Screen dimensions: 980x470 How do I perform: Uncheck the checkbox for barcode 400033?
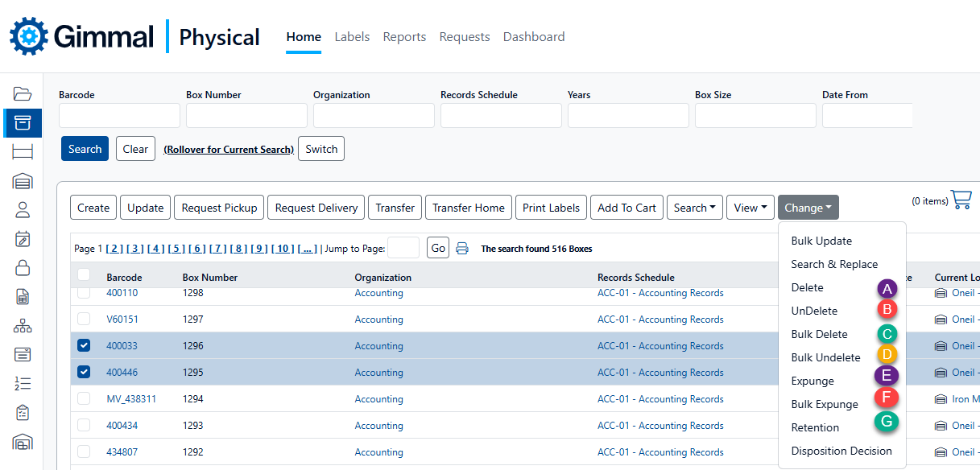tap(84, 346)
